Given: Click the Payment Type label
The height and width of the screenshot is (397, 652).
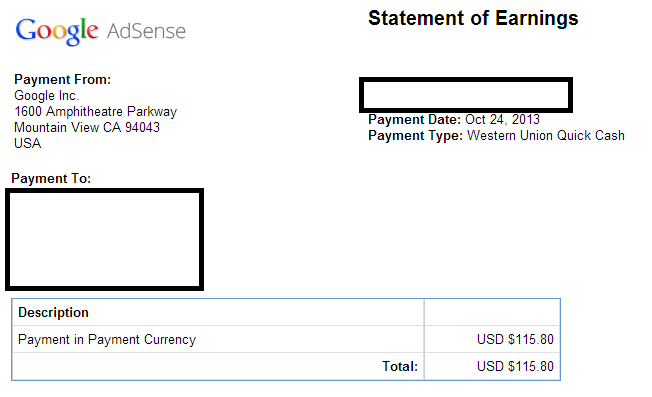Looking at the screenshot, I should tap(415, 136).
